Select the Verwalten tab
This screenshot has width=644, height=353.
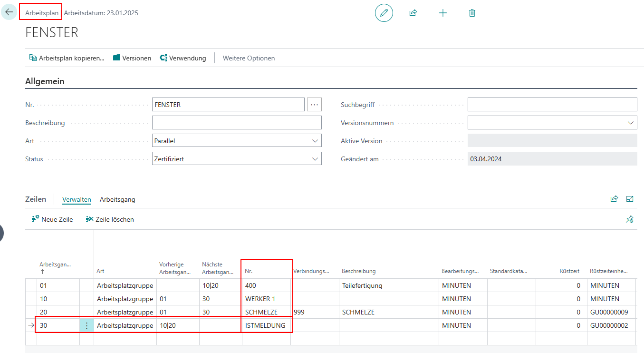[x=77, y=199]
